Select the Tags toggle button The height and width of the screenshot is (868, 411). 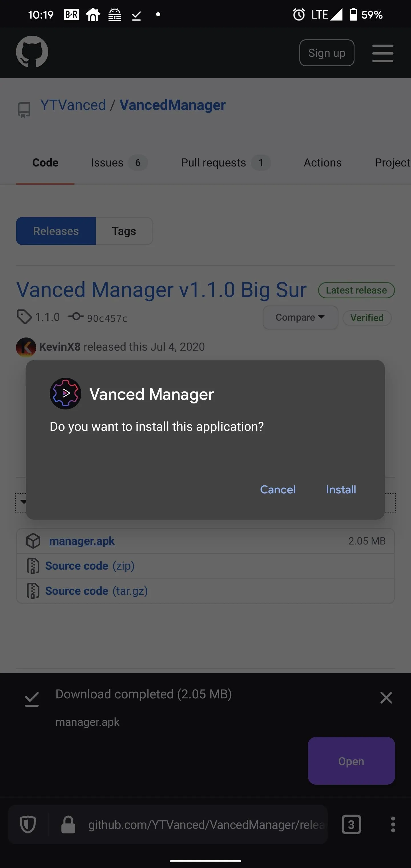pyautogui.click(x=124, y=231)
